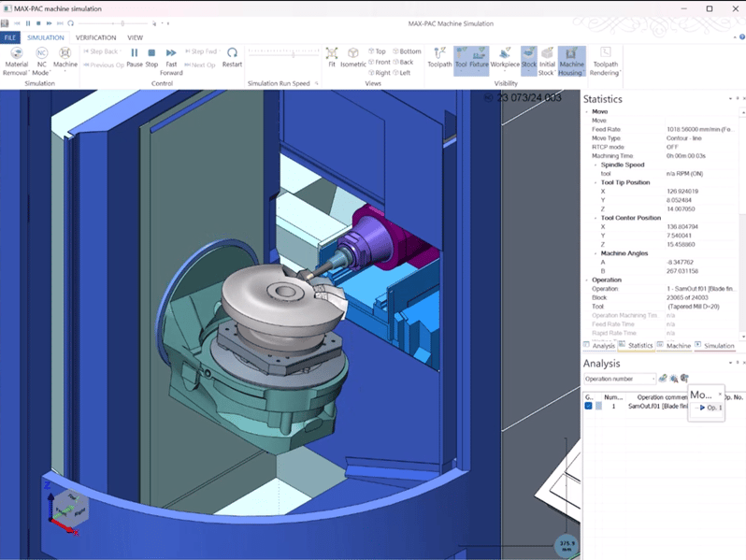Open the Statistics panel options arrow
The height and width of the screenshot is (560, 746).
coord(730,98)
